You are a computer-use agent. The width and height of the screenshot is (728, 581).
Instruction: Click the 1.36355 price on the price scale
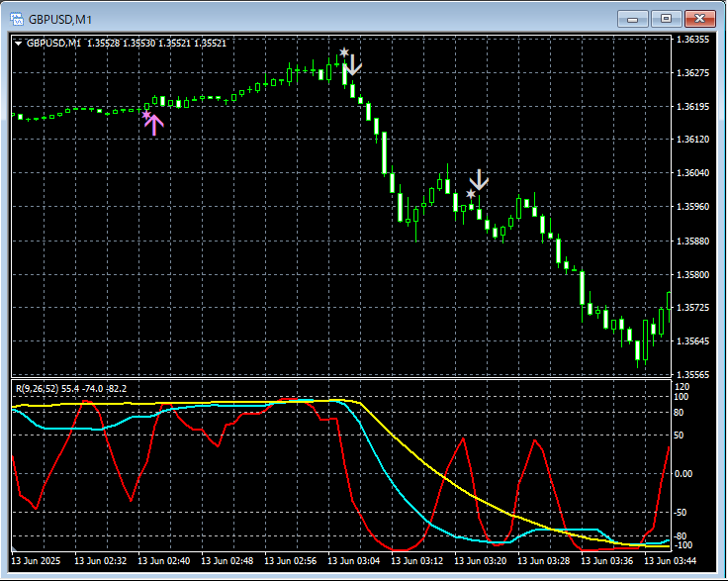690,41
